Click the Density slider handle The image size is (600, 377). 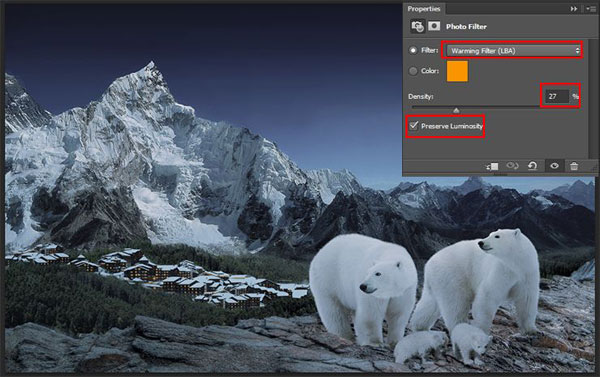(x=456, y=111)
